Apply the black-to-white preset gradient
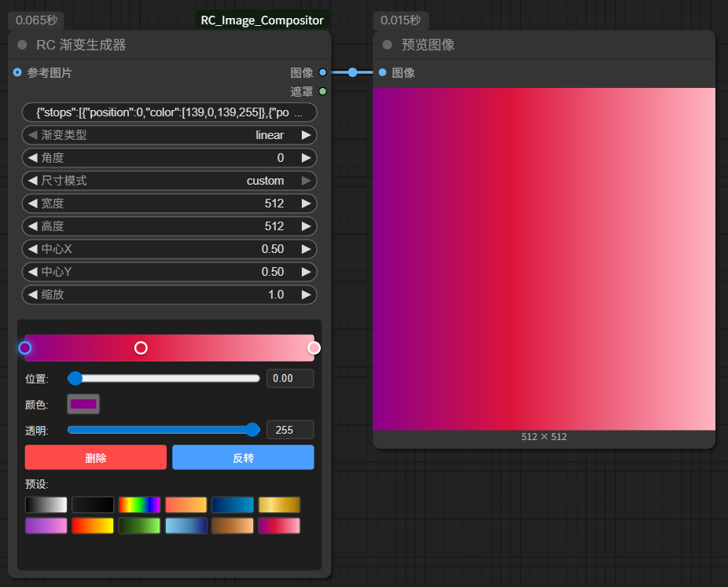The width and height of the screenshot is (728, 587). coord(46,504)
